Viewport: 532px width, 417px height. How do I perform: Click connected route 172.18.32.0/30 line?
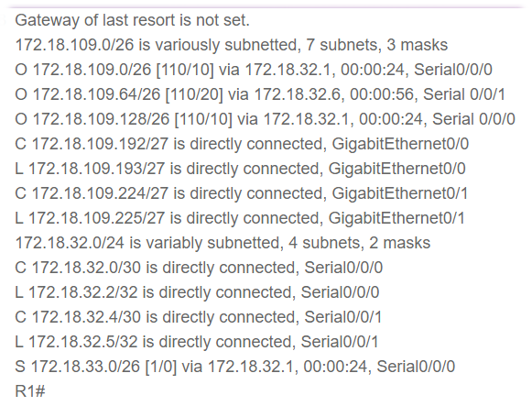199,268
